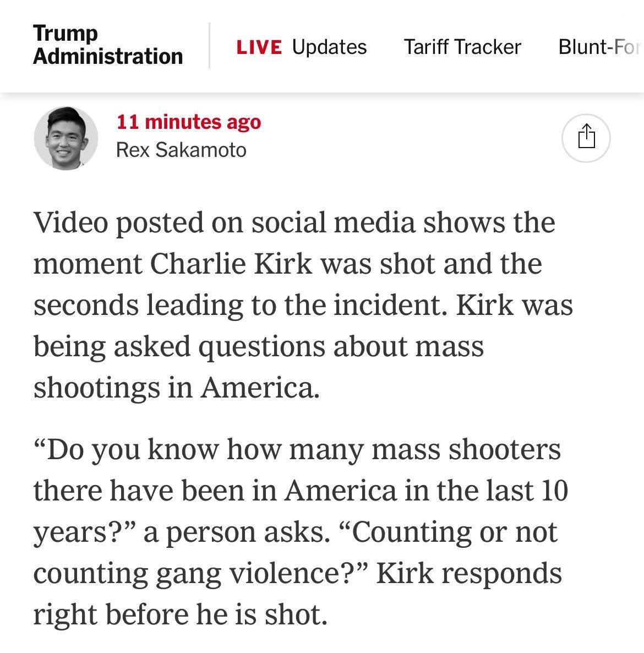Click the words Kirk responds
The height and width of the screenshot is (653, 644).
pyautogui.click(x=469, y=574)
